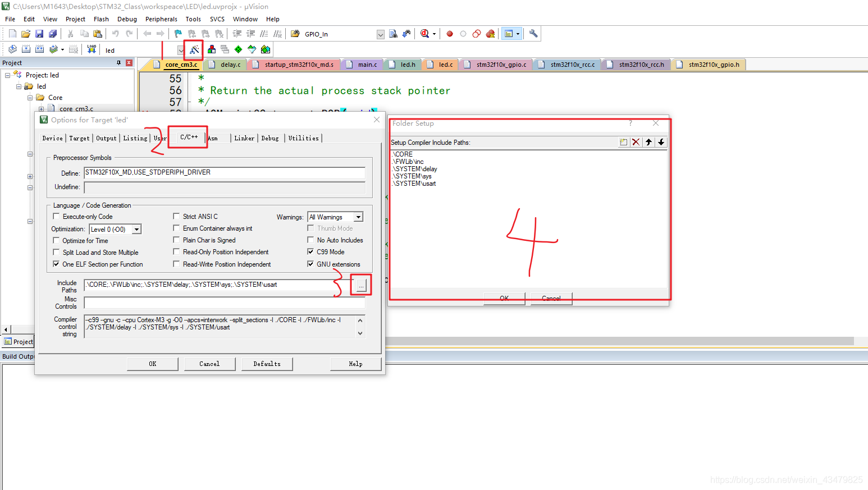Enable Optimize for Time checkbox
This screenshot has height=490, width=868.
click(x=56, y=240)
